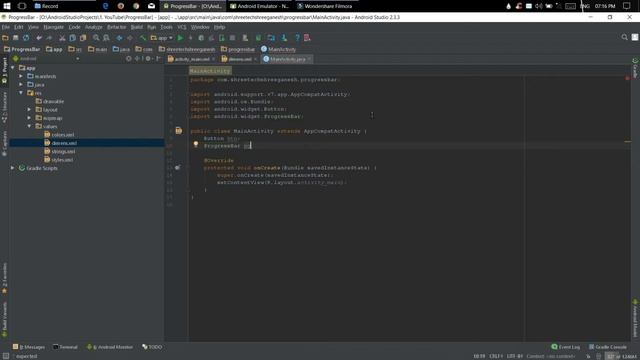Open the Terminal tool window
Viewport: 640px width, 360px height.
click(x=65, y=347)
